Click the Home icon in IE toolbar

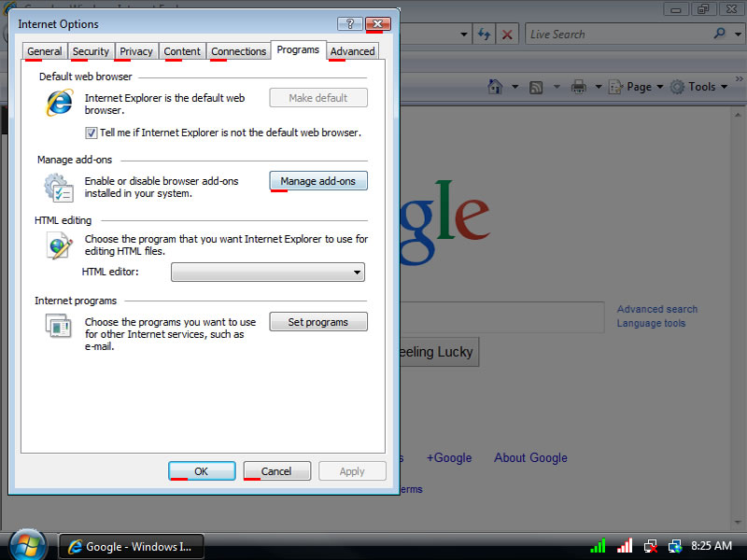click(x=496, y=87)
